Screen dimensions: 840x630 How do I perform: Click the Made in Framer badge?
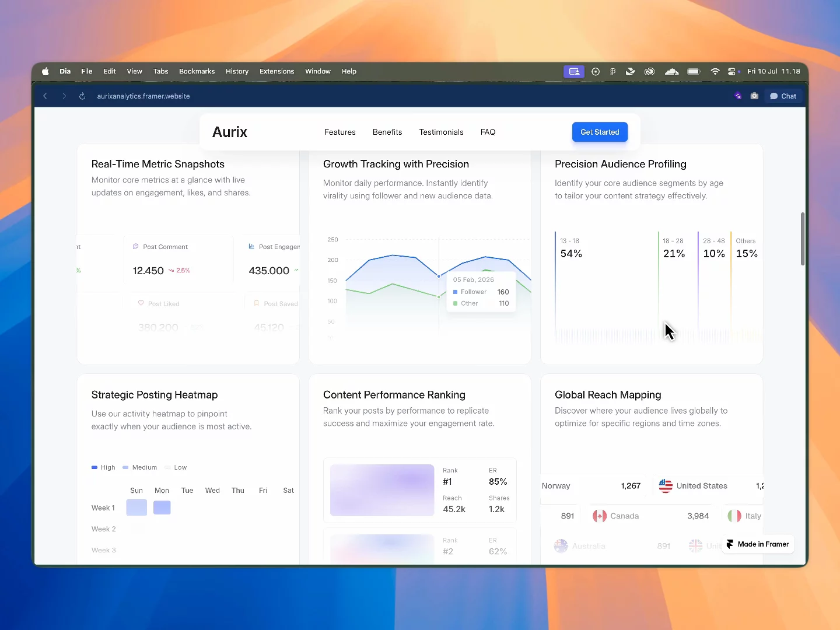pos(758,544)
